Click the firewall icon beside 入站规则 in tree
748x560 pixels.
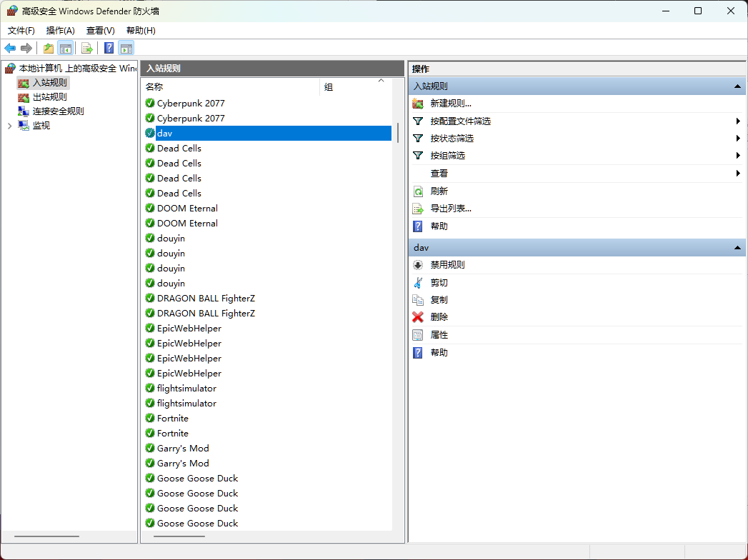[24, 83]
